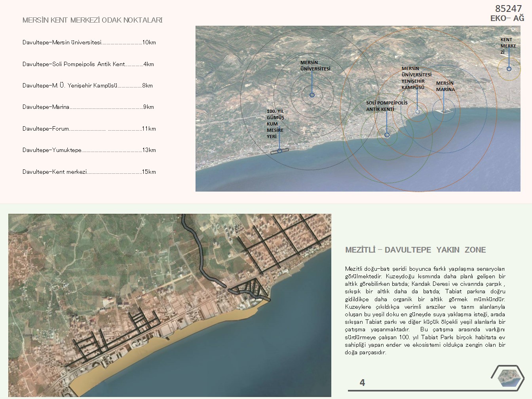The width and height of the screenshot is (532, 399).
Task: Select the Davultepe-Mersin üniversitesi distance row
Action: pos(89,42)
